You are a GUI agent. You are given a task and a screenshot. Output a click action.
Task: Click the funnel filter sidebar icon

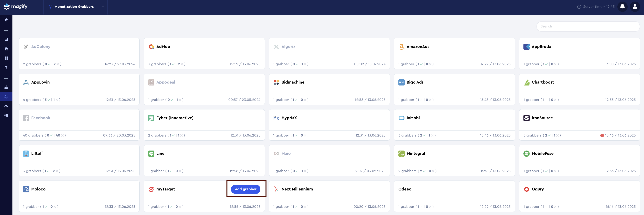click(6, 67)
